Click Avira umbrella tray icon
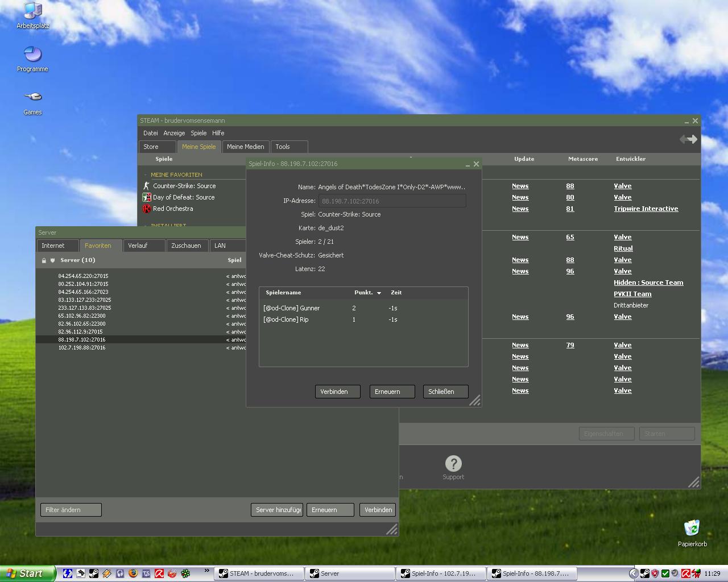Image resolution: width=728 pixels, height=582 pixels. pos(686,573)
